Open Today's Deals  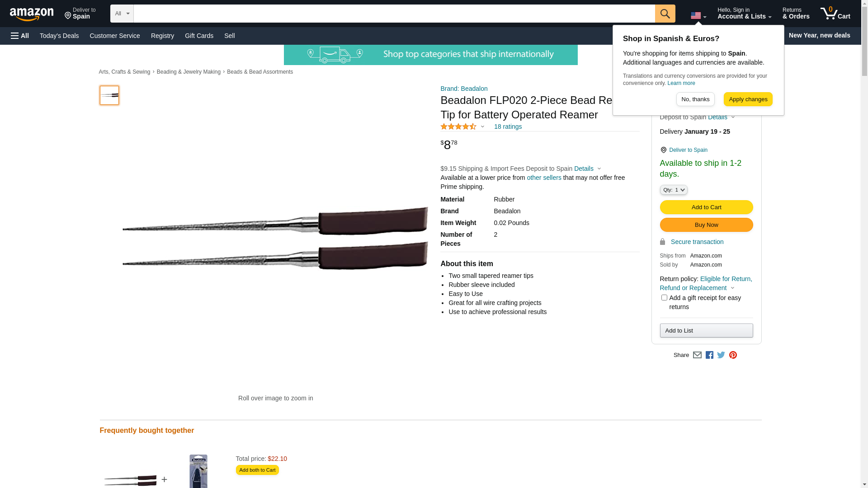[x=59, y=36]
